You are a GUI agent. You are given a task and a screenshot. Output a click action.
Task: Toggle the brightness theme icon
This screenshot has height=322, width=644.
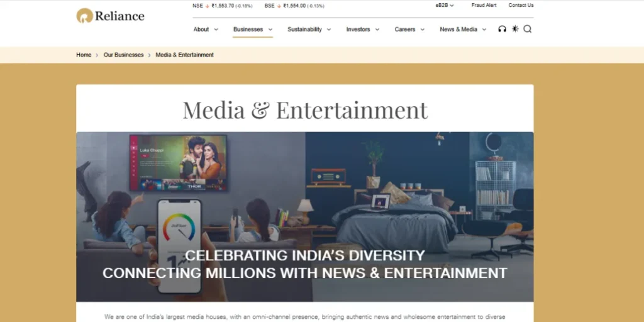[515, 29]
